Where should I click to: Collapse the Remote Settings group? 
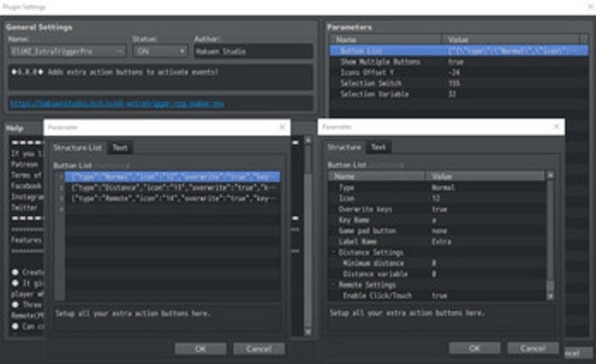pos(330,285)
